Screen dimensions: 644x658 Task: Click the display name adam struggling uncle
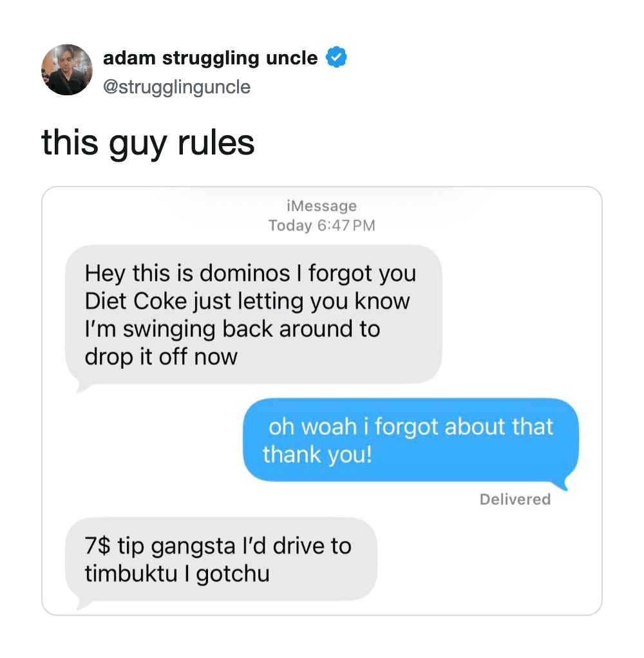coord(211,58)
